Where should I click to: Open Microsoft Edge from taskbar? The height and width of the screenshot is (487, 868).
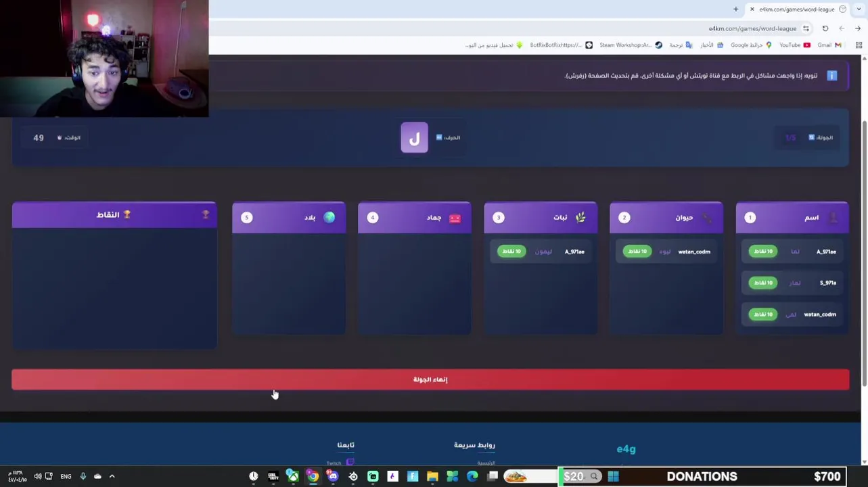472,477
